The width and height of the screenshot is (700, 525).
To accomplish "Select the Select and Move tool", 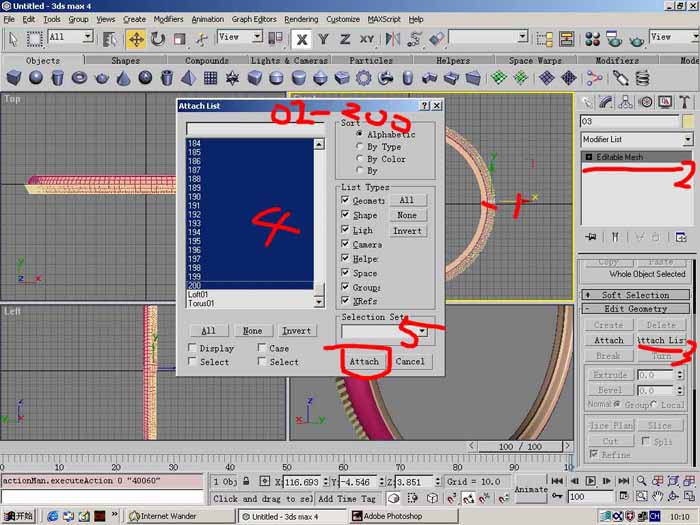I will (136, 39).
